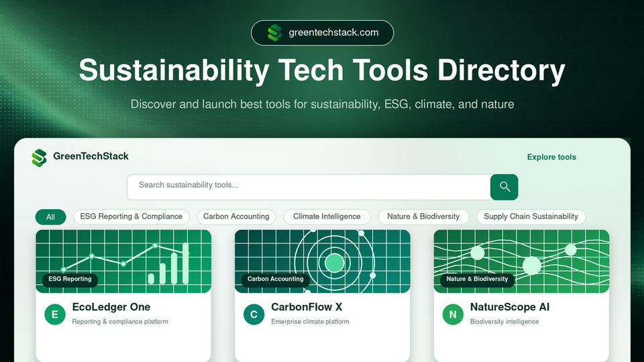644x362 pixels.
Task: Click the ESG Reporting badge on card
Action: pos(70,279)
